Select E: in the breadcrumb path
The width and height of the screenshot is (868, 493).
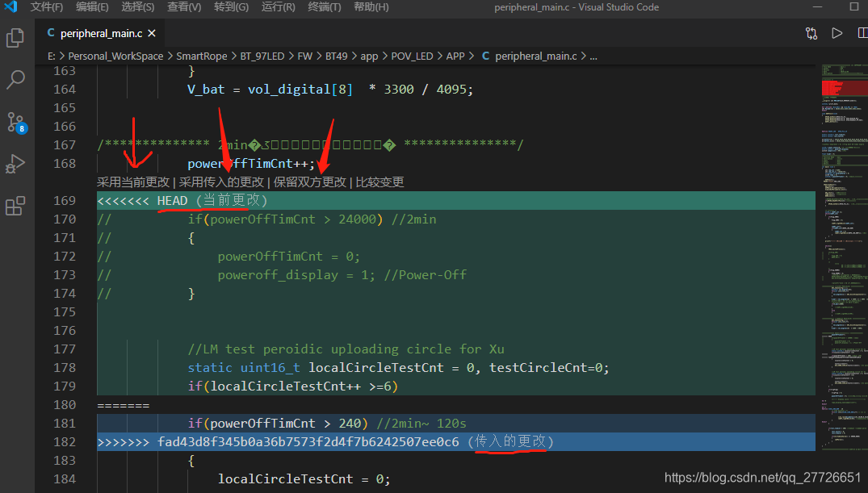(52, 56)
